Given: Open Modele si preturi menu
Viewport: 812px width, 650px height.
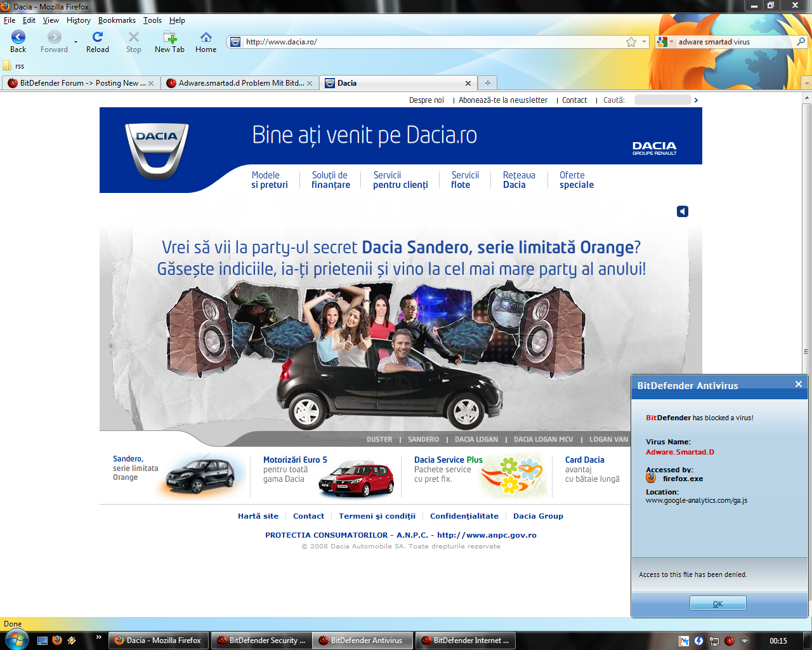Looking at the screenshot, I should click(270, 180).
